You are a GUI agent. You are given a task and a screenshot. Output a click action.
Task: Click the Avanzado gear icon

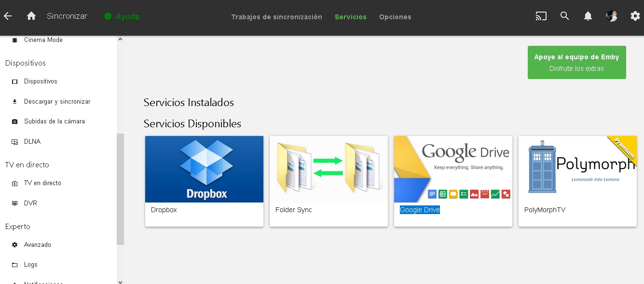click(x=14, y=245)
